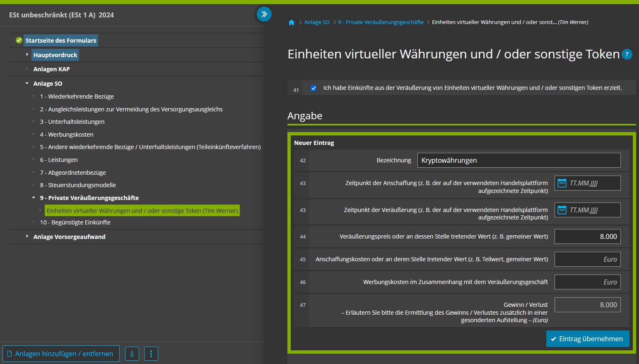Open calendar picker for Anschaffung date
The width and height of the screenshot is (639, 364).
(x=562, y=183)
